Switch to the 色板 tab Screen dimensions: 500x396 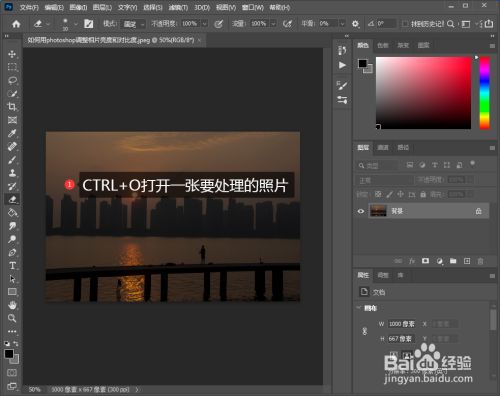(x=383, y=45)
